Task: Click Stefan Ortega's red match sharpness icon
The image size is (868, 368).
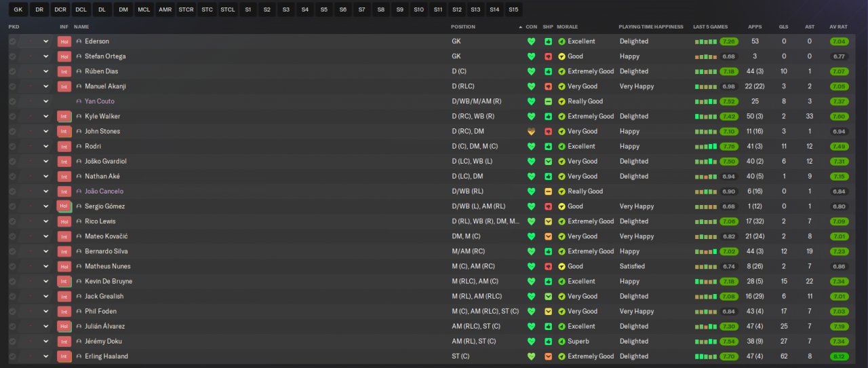Action: [x=548, y=56]
